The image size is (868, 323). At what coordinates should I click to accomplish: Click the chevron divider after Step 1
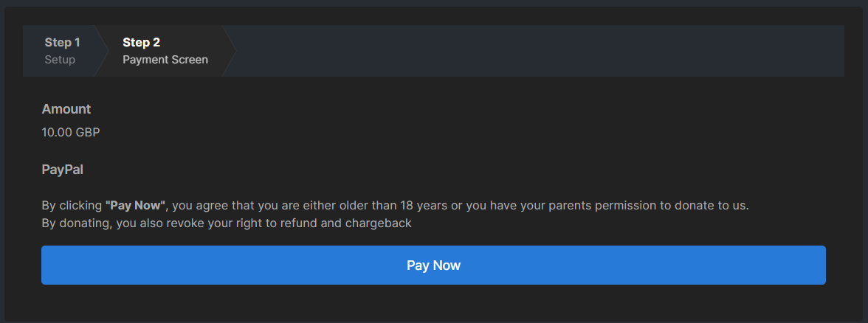coord(102,51)
